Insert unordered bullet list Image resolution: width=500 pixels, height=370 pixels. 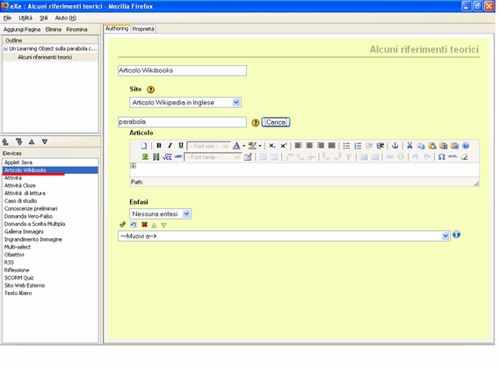(347, 146)
